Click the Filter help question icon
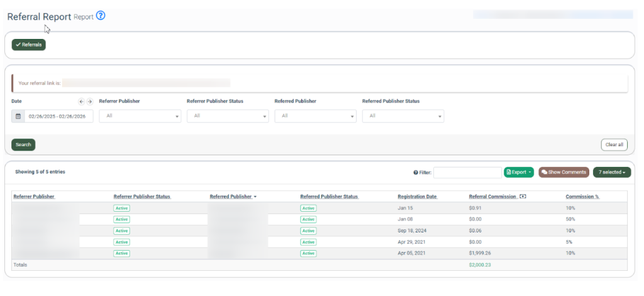This screenshot has width=644, height=296. coord(416,173)
